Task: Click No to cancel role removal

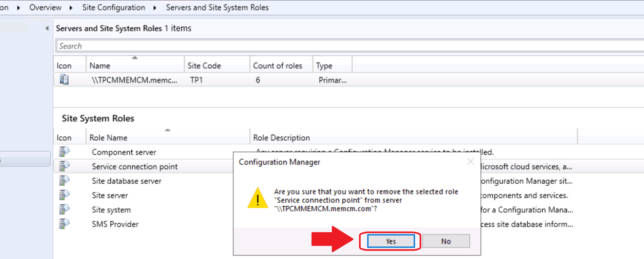Action: (x=446, y=241)
